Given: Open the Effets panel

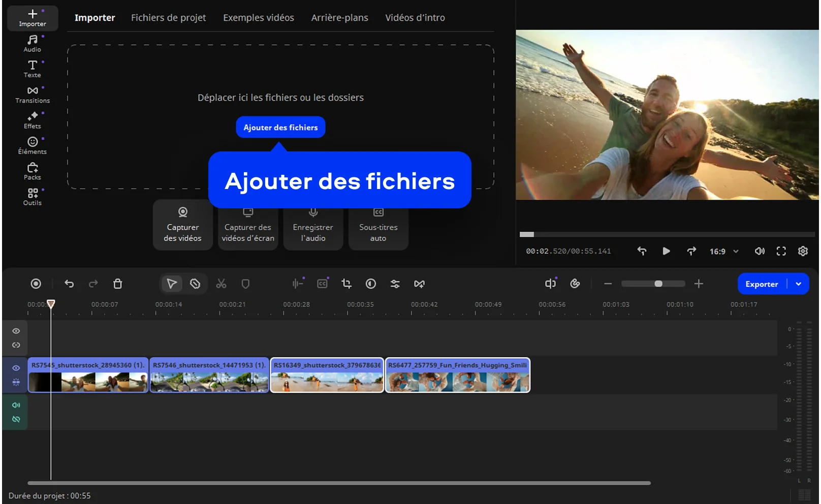Looking at the screenshot, I should tap(33, 120).
